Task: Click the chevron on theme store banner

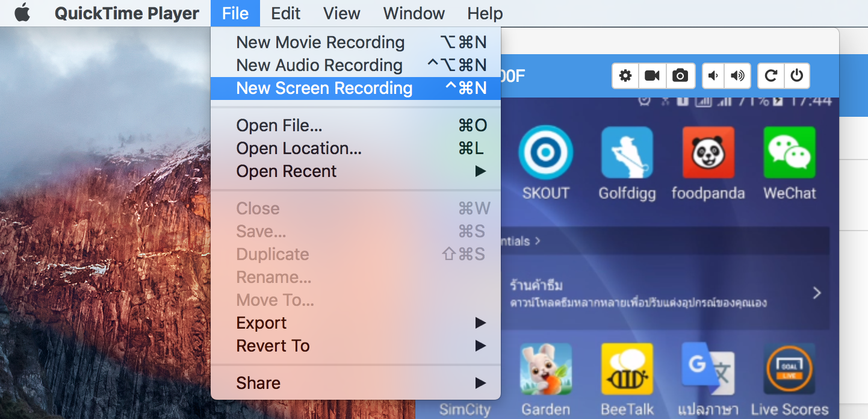Action: (817, 293)
